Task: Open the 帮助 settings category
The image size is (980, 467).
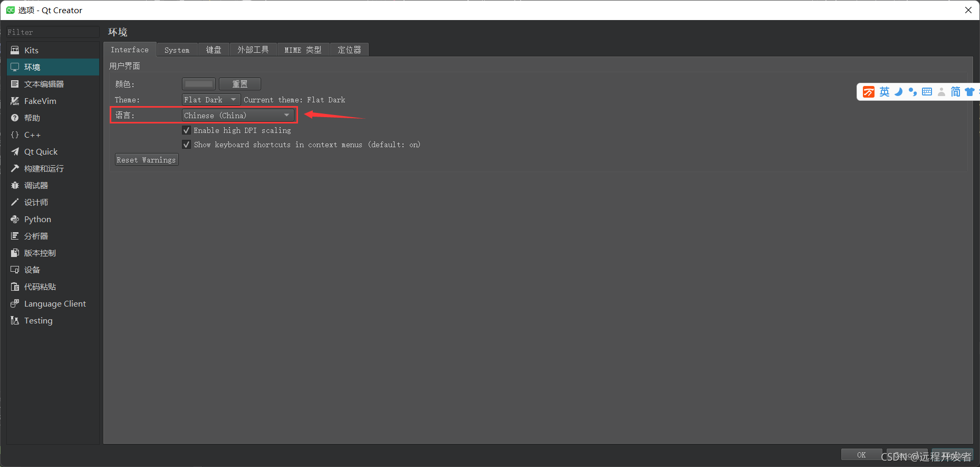Action: pyautogui.click(x=53, y=118)
